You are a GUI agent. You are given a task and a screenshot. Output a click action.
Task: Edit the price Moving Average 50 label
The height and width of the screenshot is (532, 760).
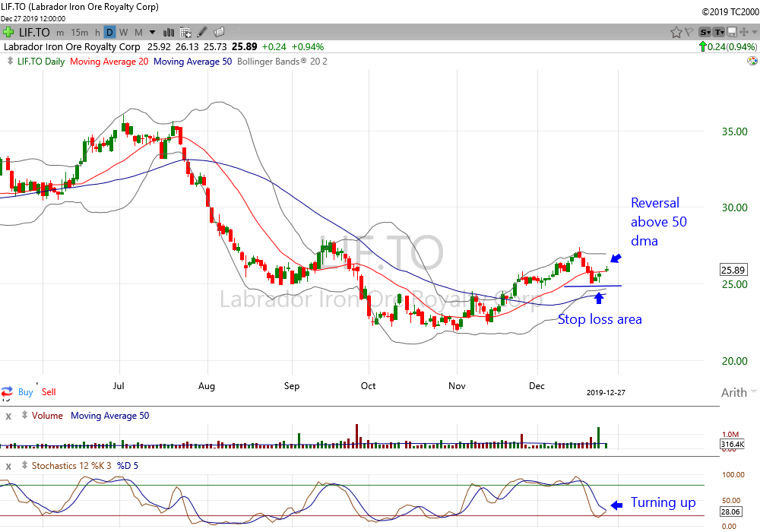pyautogui.click(x=192, y=61)
